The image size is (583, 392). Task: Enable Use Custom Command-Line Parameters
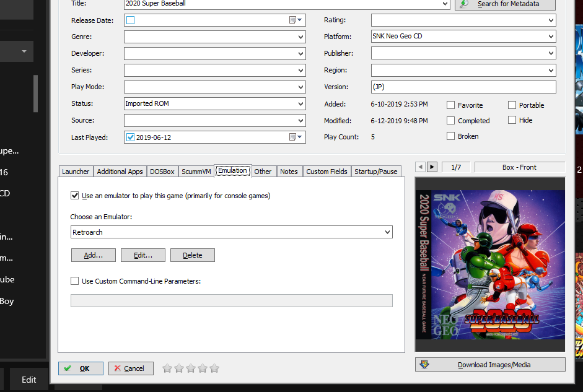tap(75, 281)
